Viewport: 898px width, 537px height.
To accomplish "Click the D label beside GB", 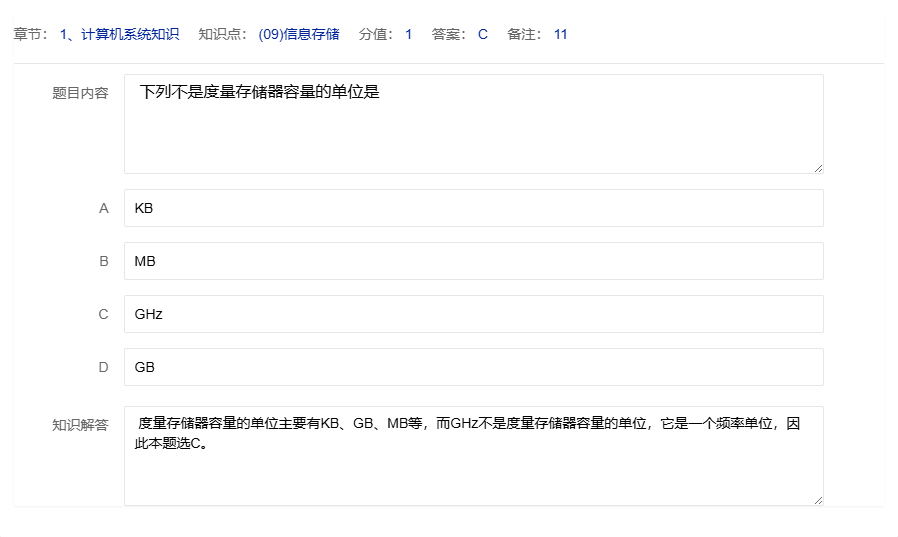I will tap(103, 367).
